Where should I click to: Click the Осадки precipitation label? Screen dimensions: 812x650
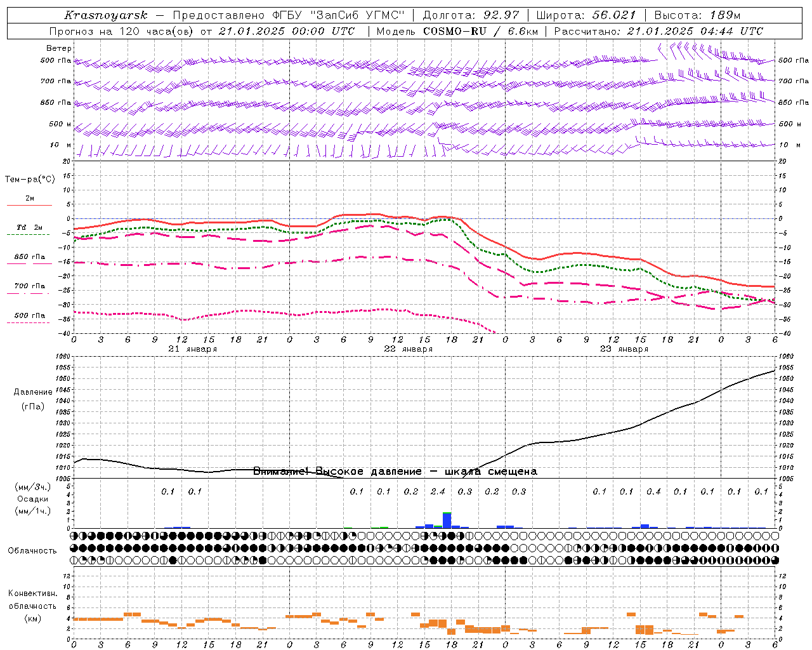tap(33, 499)
